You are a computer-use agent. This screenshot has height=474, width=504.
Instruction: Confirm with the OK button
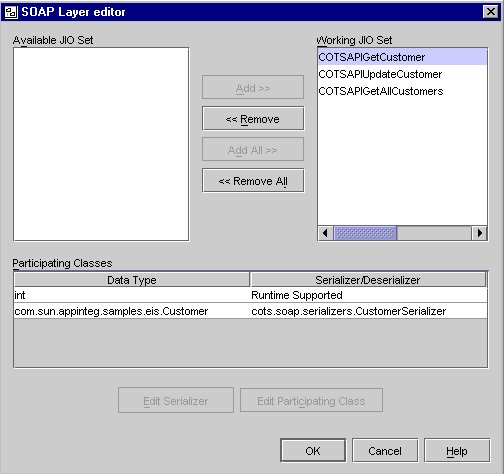pos(313,451)
